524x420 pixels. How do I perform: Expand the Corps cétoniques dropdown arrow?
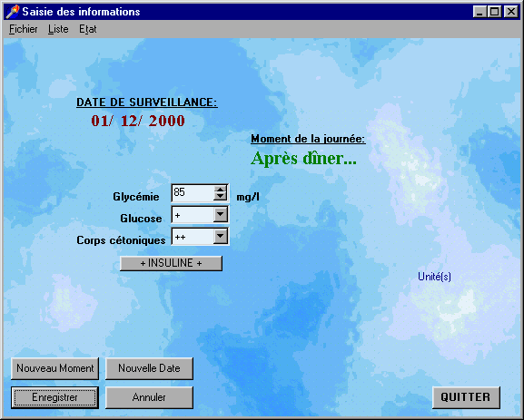(221, 236)
